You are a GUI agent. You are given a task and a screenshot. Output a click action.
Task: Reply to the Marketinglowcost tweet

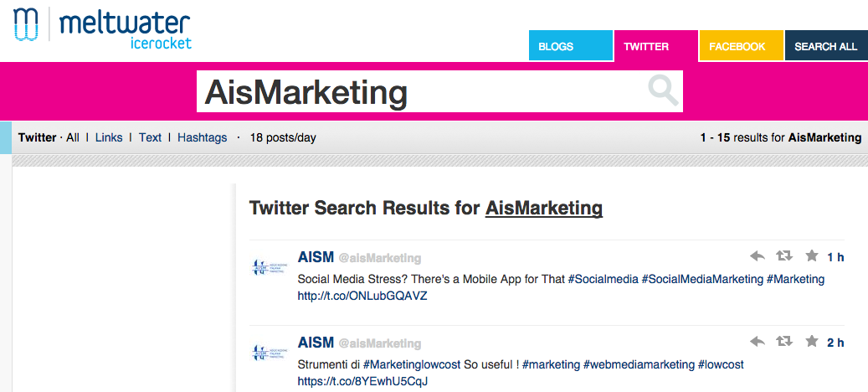pyautogui.click(x=758, y=342)
